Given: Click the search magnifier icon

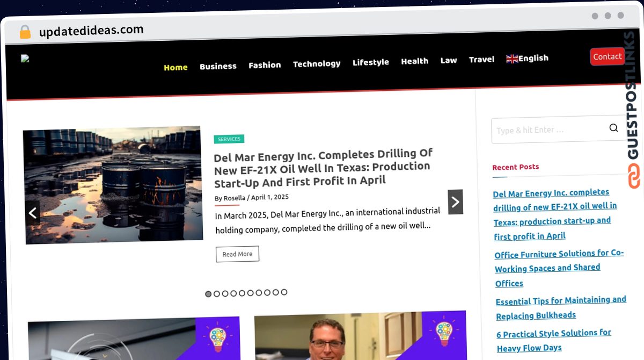Looking at the screenshot, I should coord(613,128).
